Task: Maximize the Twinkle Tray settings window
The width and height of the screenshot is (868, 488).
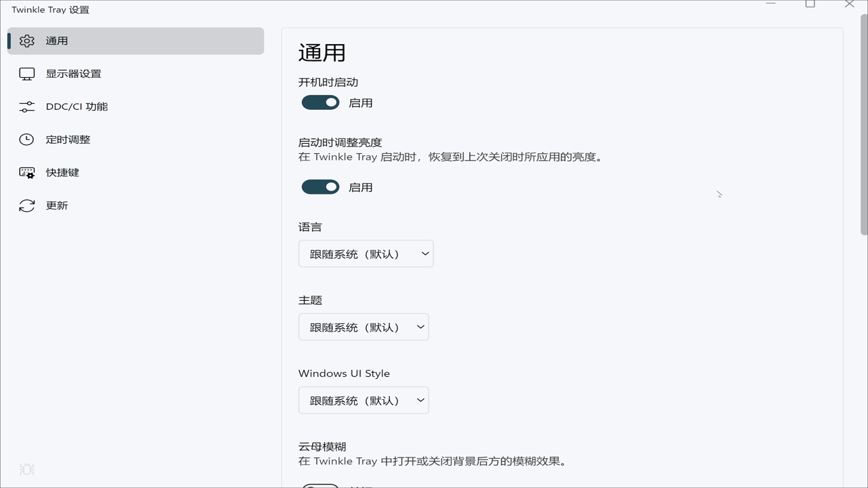Action: pyautogui.click(x=810, y=4)
